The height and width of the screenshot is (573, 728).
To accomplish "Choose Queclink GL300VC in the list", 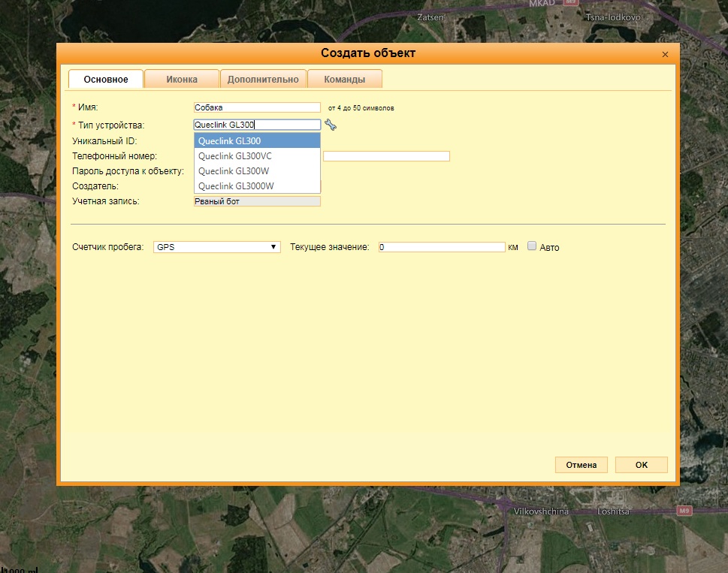I will 257,156.
